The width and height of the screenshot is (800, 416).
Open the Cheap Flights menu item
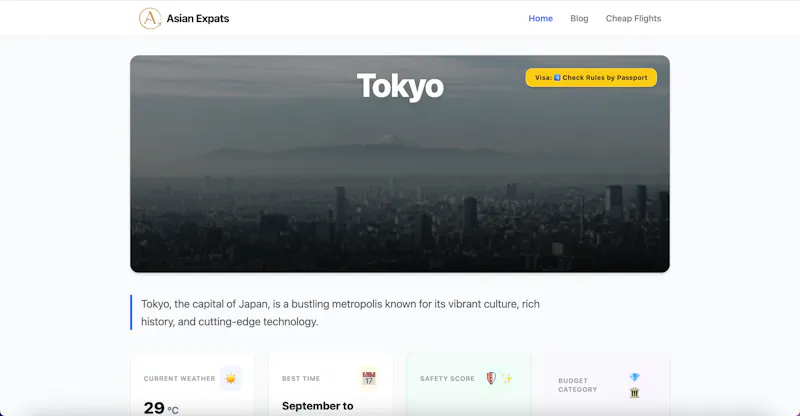[633, 18]
